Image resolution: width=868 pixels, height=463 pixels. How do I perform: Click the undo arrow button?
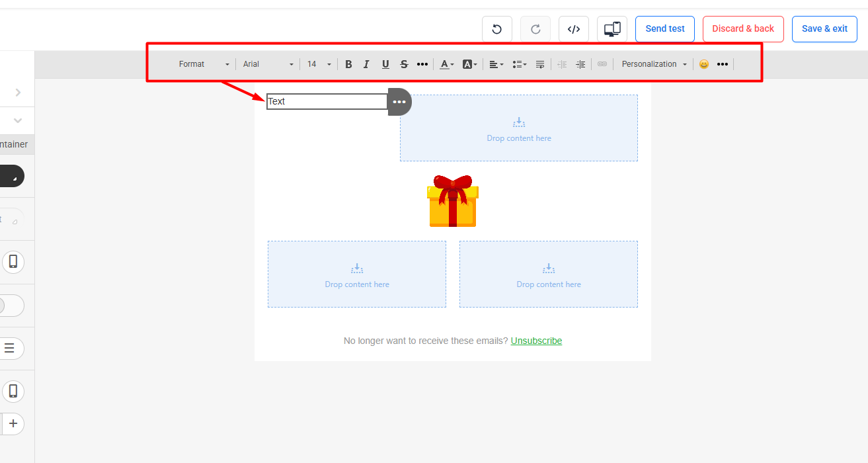tap(497, 29)
